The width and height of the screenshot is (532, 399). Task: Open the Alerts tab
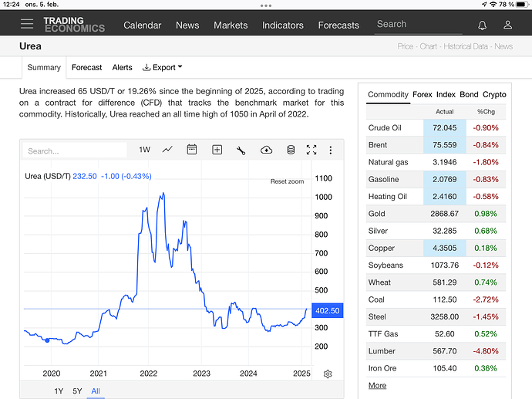122,67
